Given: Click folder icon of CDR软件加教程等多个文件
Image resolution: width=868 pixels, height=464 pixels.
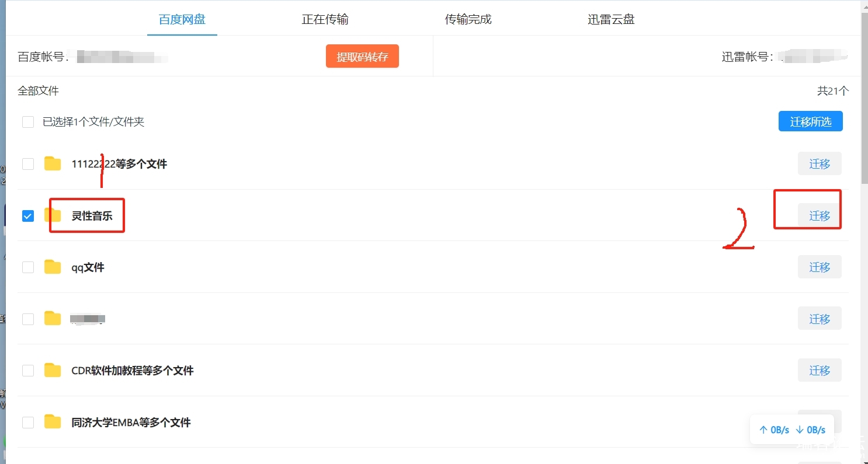Looking at the screenshot, I should click(53, 371).
